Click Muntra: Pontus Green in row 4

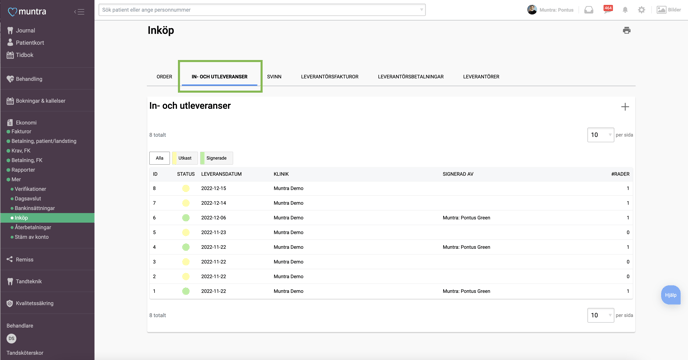coord(466,247)
